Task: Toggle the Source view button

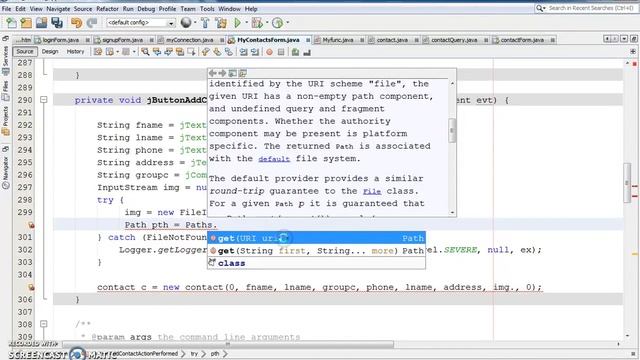Action: 25,51
